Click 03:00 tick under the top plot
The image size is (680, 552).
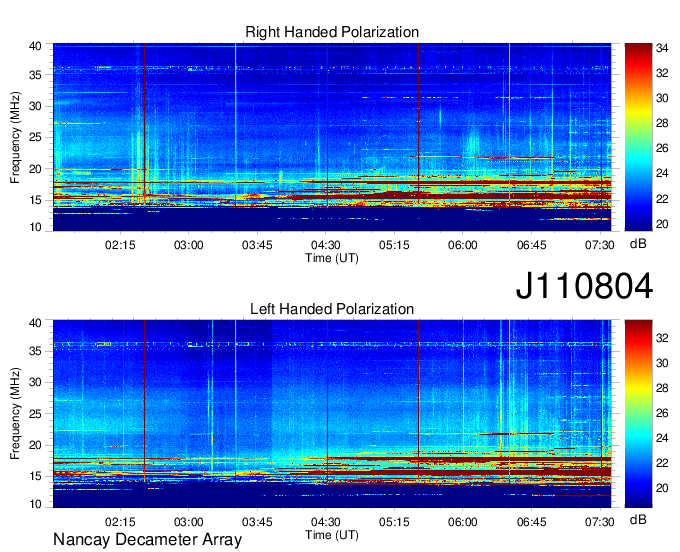(189, 245)
